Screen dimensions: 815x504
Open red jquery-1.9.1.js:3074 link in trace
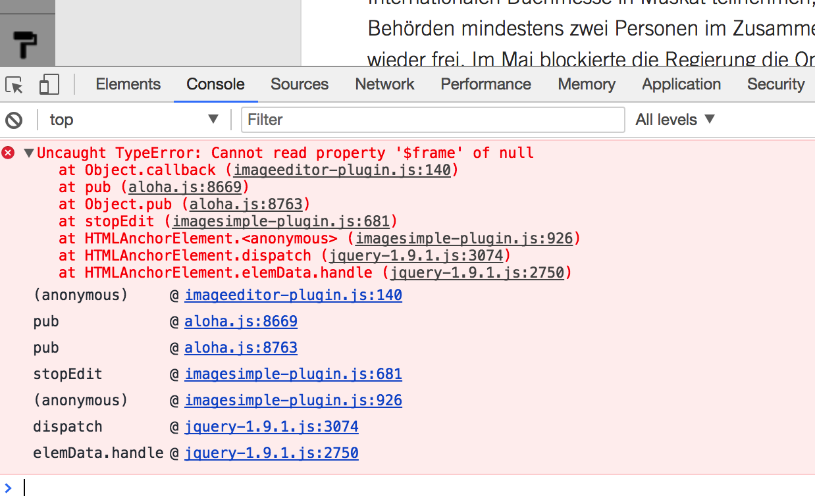(416, 256)
